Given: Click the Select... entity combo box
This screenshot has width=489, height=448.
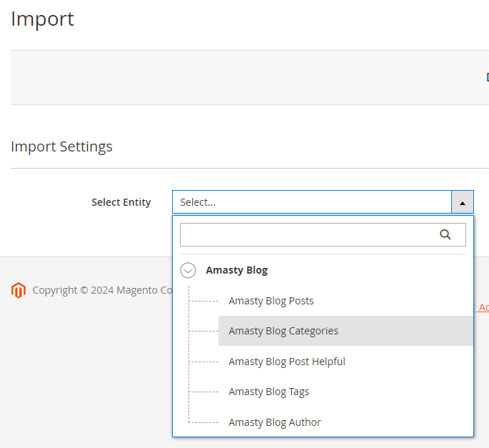Looking at the screenshot, I should (323, 202).
